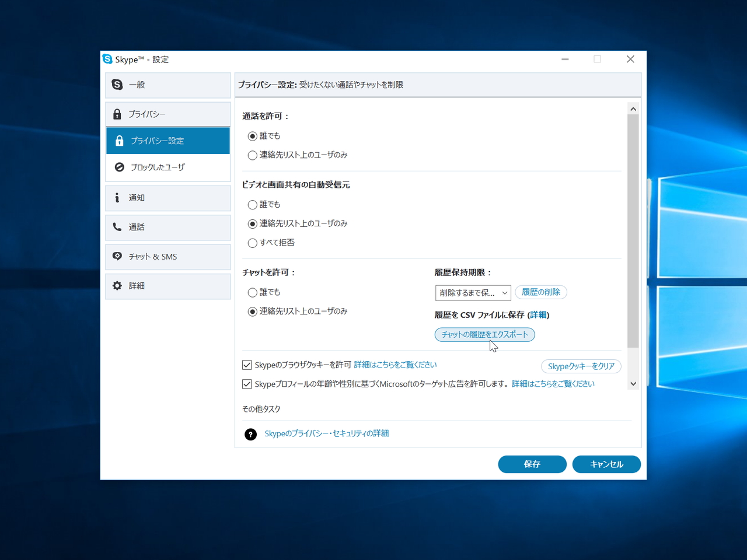Click the question mark help icon
The height and width of the screenshot is (560, 747).
click(250, 434)
